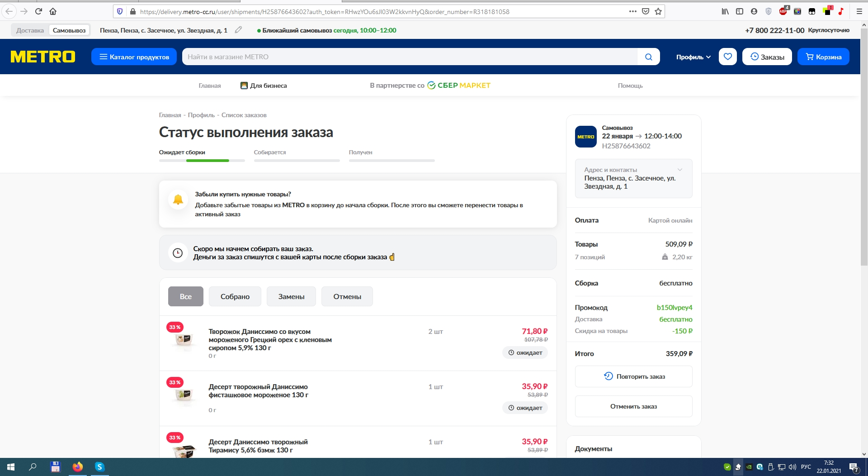Click Отменить заказ button
This screenshot has width=868, height=476.
[x=633, y=406]
